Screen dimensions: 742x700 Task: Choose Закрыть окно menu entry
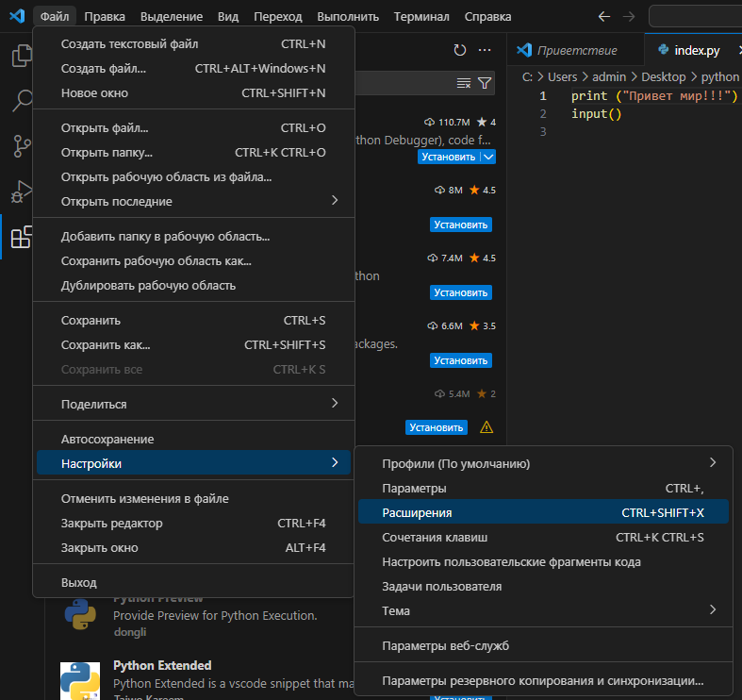tap(193, 548)
